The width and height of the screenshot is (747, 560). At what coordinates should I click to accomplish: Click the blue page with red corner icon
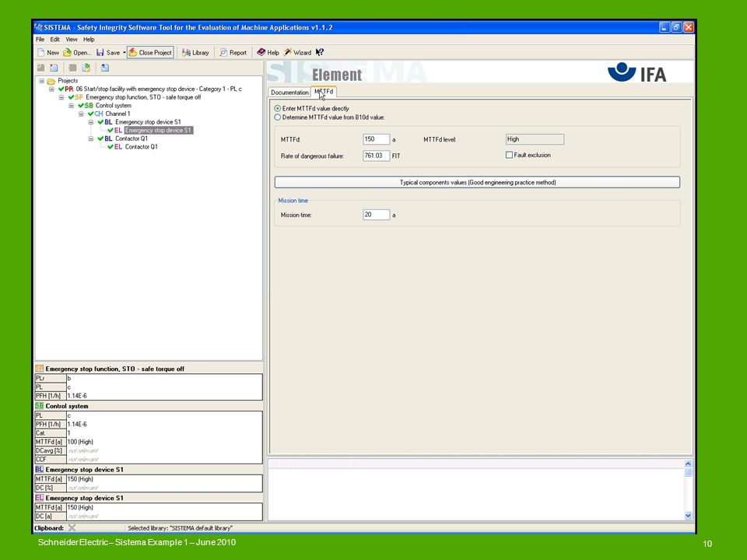click(54, 68)
